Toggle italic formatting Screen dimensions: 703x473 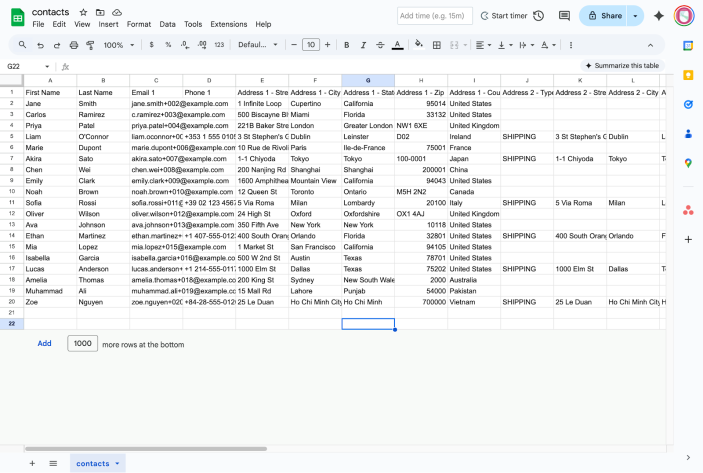pyautogui.click(x=362, y=45)
